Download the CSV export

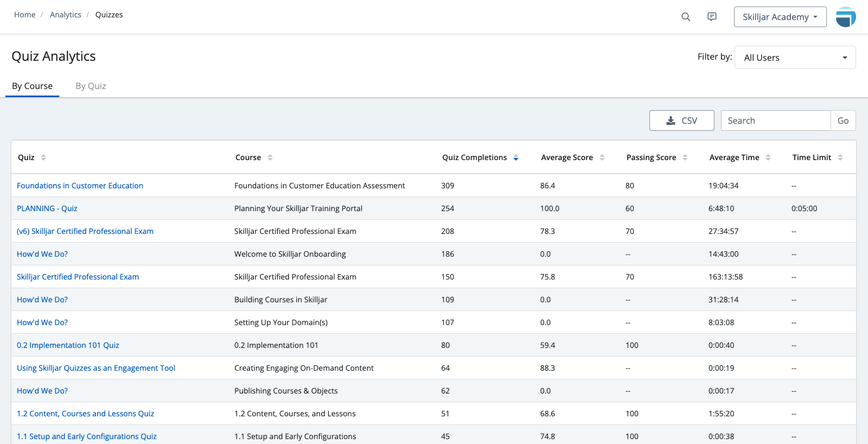[x=682, y=120]
